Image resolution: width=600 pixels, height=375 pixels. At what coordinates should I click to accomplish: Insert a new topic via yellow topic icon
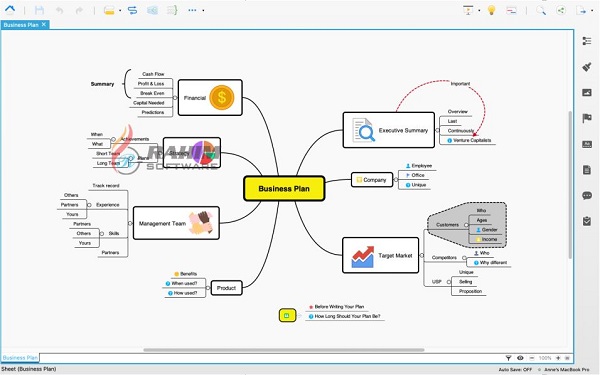(x=109, y=10)
